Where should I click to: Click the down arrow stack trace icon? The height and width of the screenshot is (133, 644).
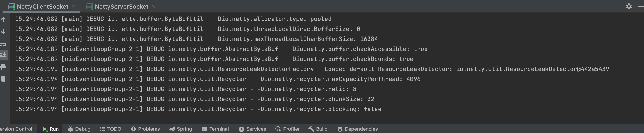3,31
